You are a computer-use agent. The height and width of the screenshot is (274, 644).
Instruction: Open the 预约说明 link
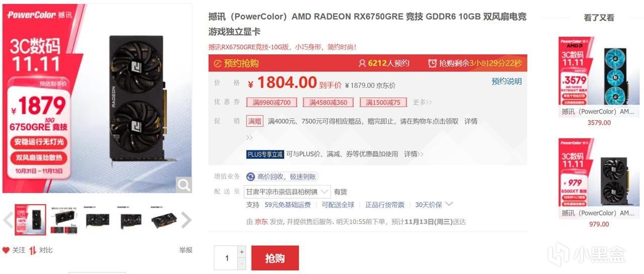coord(507,81)
